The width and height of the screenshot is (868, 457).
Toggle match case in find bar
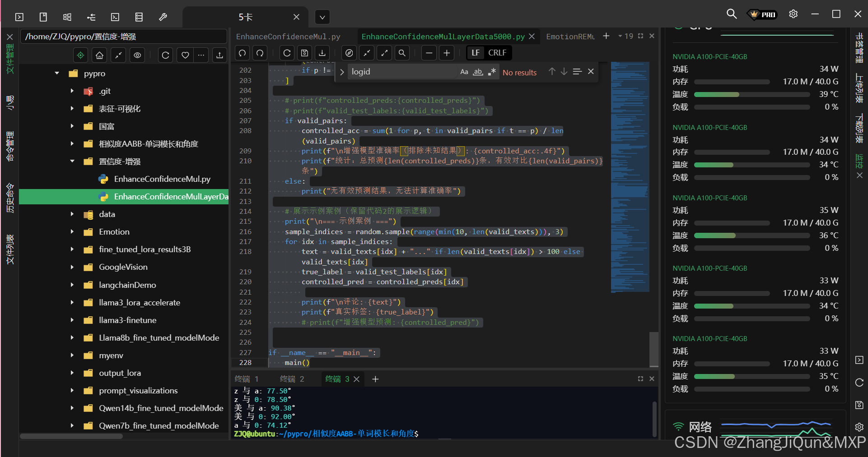[x=464, y=72]
